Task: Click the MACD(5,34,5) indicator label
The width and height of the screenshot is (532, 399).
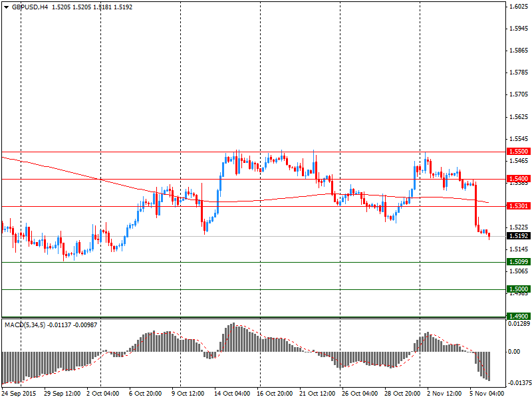Action: pyautogui.click(x=25, y=325)
